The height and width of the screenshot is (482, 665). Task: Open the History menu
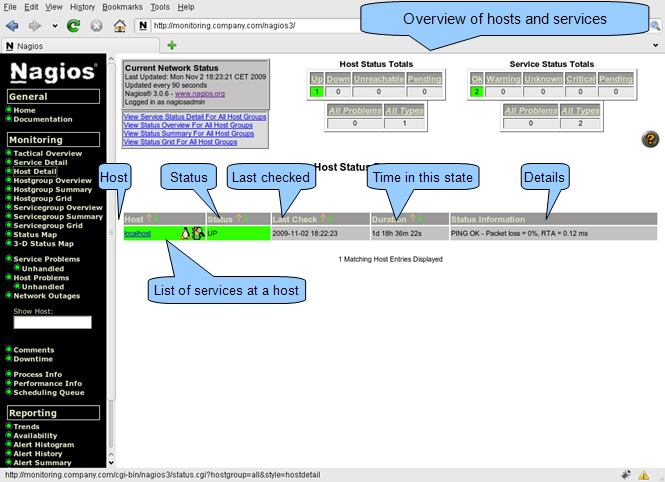(82, 7)
